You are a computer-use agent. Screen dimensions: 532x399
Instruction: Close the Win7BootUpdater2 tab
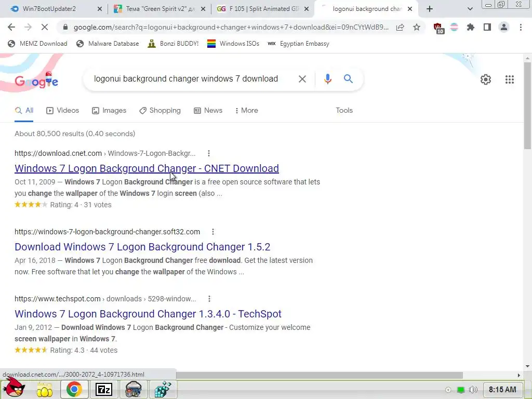99,9
